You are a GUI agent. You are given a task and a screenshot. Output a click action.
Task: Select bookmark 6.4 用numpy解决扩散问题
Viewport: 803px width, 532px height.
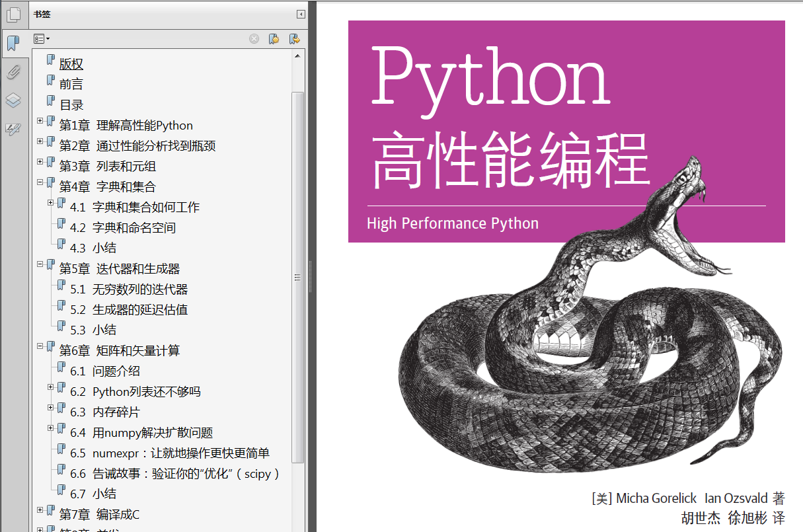[141, 433]
